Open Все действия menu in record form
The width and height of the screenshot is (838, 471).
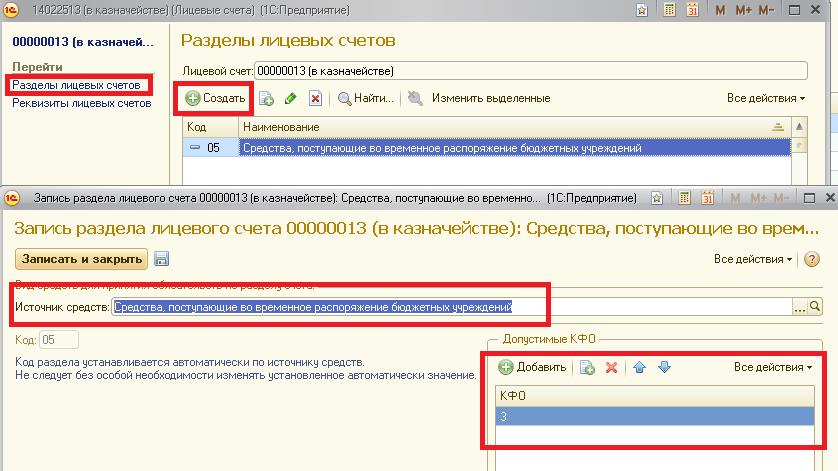752,259
